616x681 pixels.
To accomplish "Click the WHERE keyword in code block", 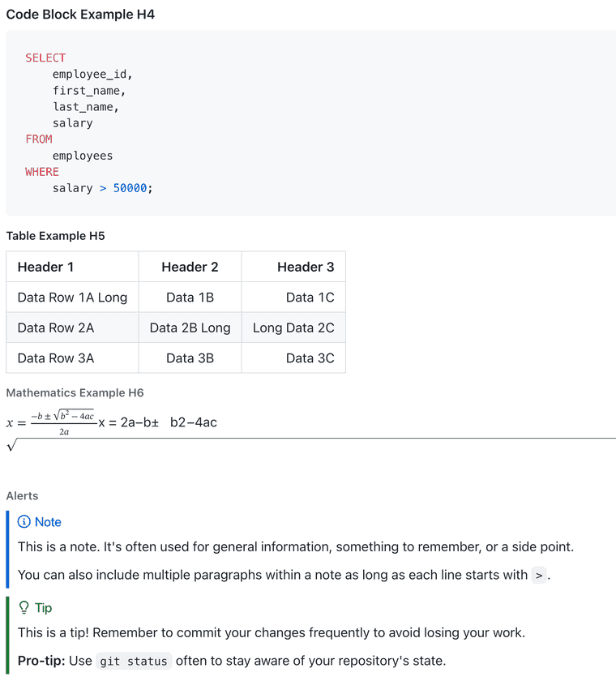I will pyautogui.click(x=42, y=172).
